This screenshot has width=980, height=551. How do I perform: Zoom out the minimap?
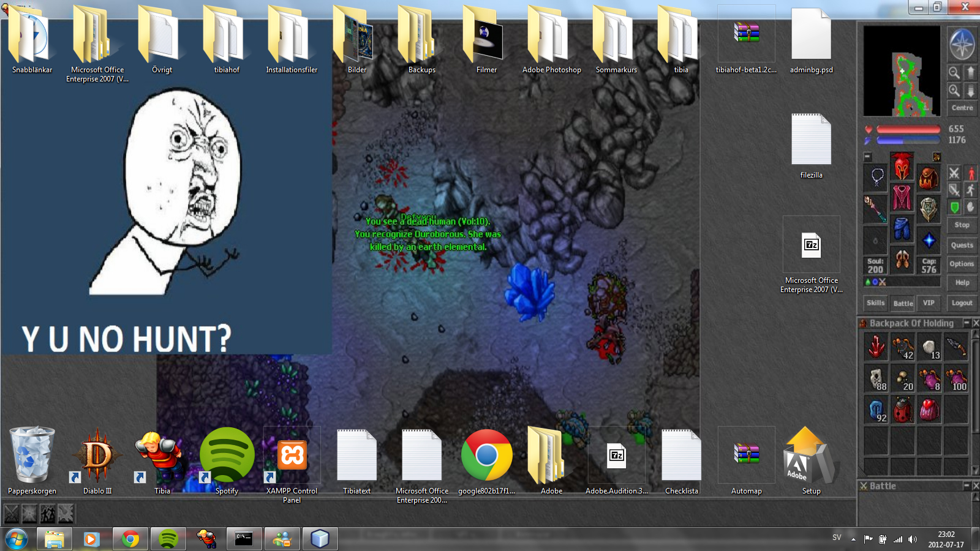tap(954, 73)
